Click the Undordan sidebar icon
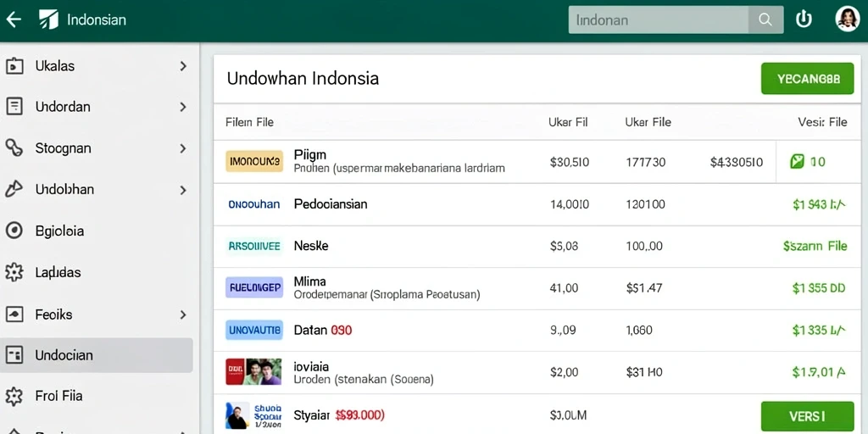This screenshot has width=868, height=434. pyautogui.click(x=14, y=106)
